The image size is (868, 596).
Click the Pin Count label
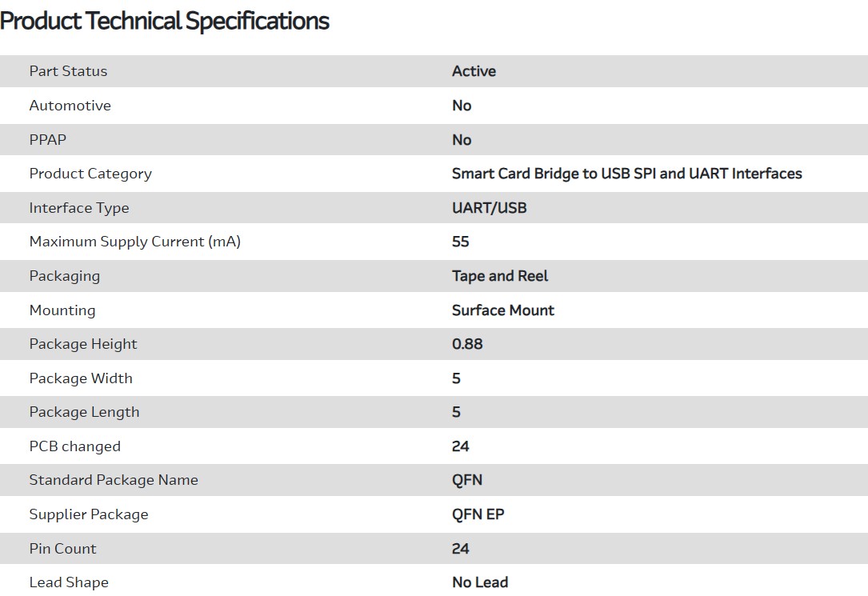62,549
